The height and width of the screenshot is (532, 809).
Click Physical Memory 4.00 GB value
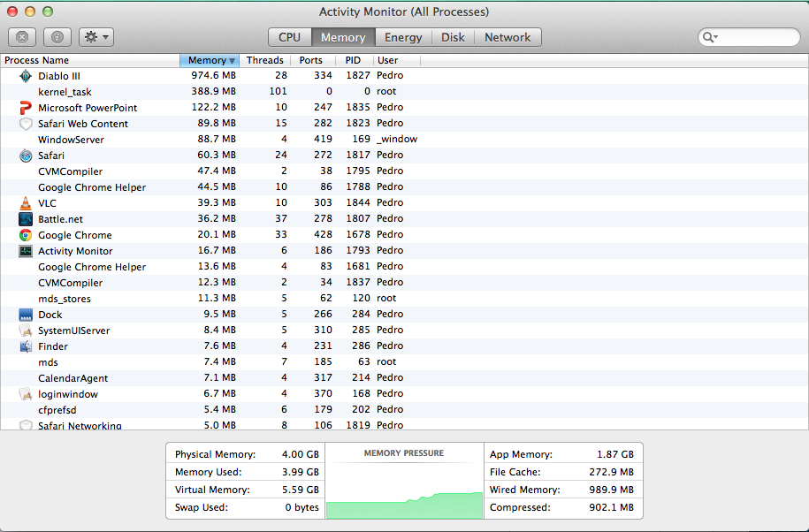coord(301,454)
